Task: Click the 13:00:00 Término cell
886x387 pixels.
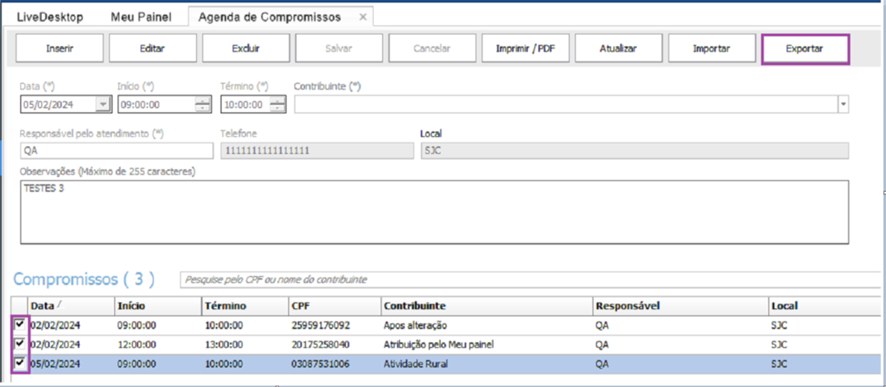Action: coord(245,344)
